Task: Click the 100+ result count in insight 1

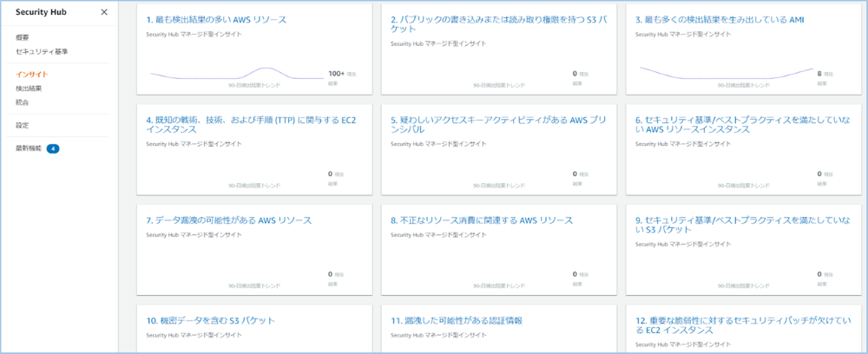Action: pyautogui.click(x=337, y=73)
